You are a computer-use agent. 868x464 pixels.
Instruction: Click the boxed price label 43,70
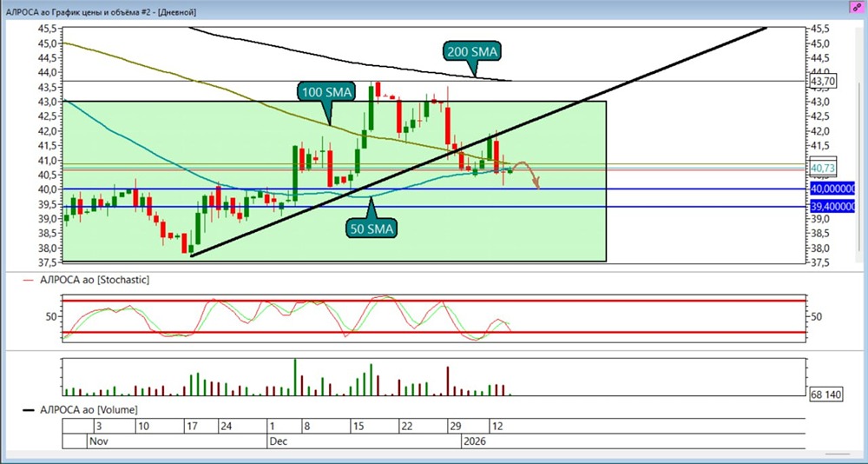pos(822,82)
